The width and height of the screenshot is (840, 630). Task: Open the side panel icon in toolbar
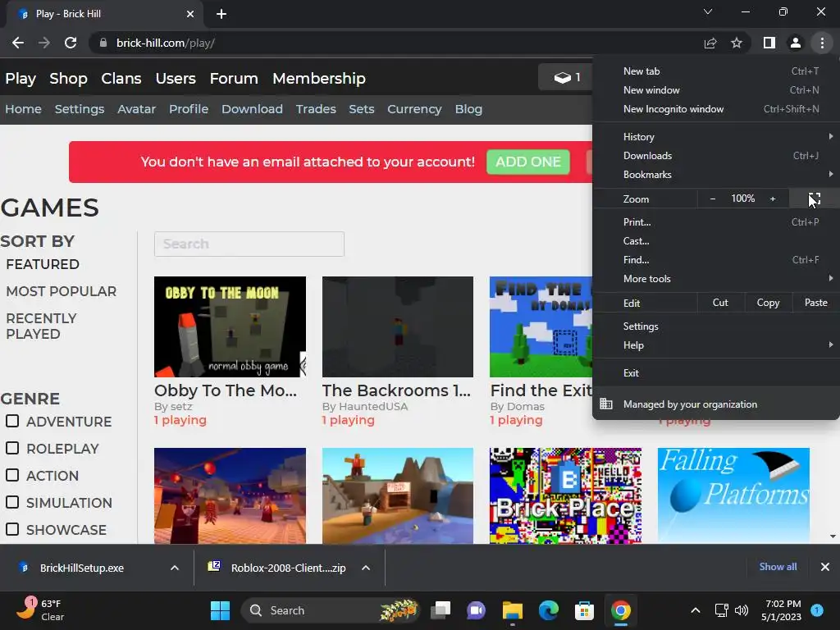[x=769, y=43]
